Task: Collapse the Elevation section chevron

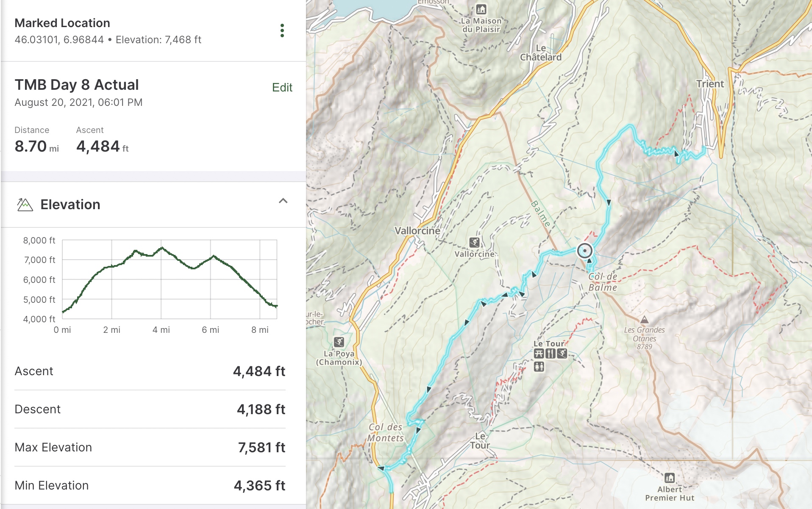Action: 283,201
